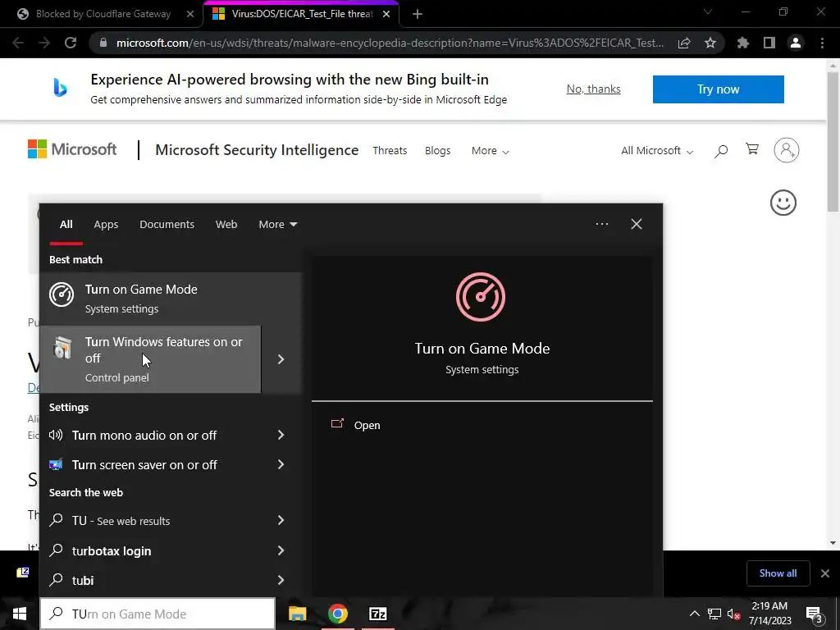The width and height of the screenshot is (840, 630).
Task: Switch to the Web search tab
Action: pyautogui.click(x=226, y=225)
